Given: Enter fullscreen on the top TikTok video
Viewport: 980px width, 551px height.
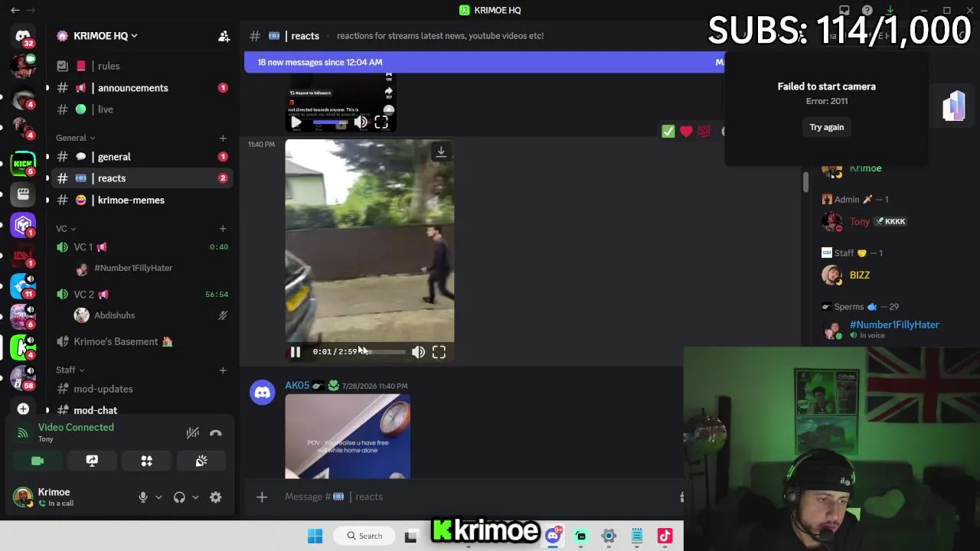Looking at the screenshot, I should click(381, 122).
